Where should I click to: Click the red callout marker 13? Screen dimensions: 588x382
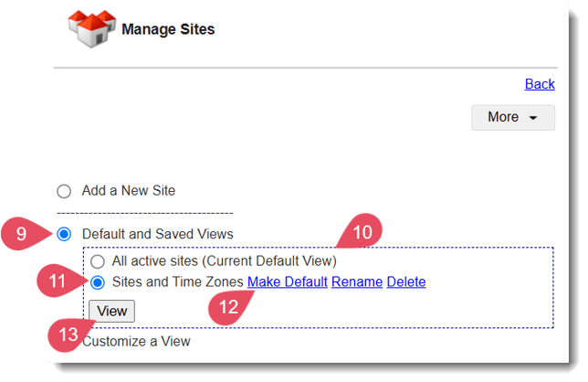(68, 334)
